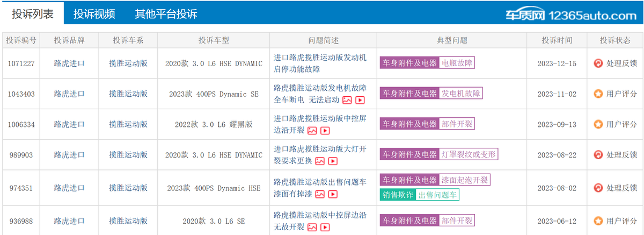
Task: Click complaint number 1006334
Action: pos(21,124)
